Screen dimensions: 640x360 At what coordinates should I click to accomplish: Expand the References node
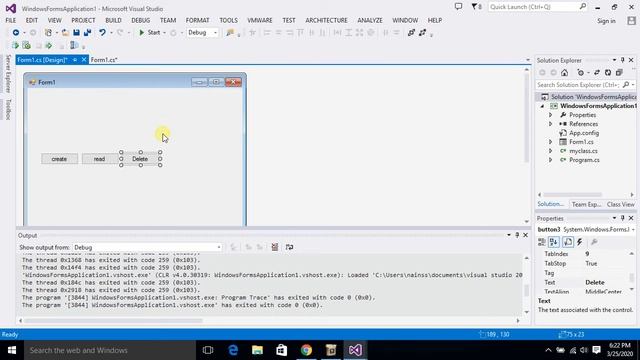[550, 124]
